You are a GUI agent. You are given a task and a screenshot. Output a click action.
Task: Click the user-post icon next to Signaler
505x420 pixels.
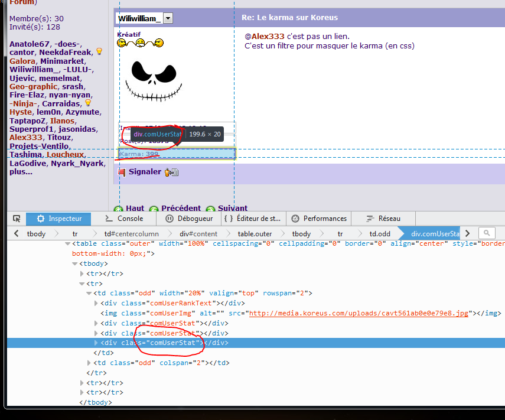171,172
